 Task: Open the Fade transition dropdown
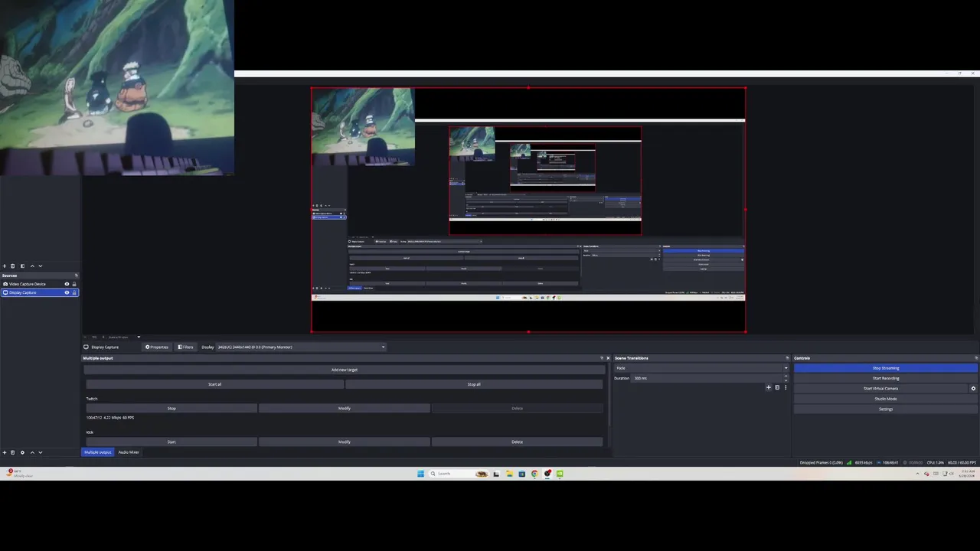coord(702,368)
